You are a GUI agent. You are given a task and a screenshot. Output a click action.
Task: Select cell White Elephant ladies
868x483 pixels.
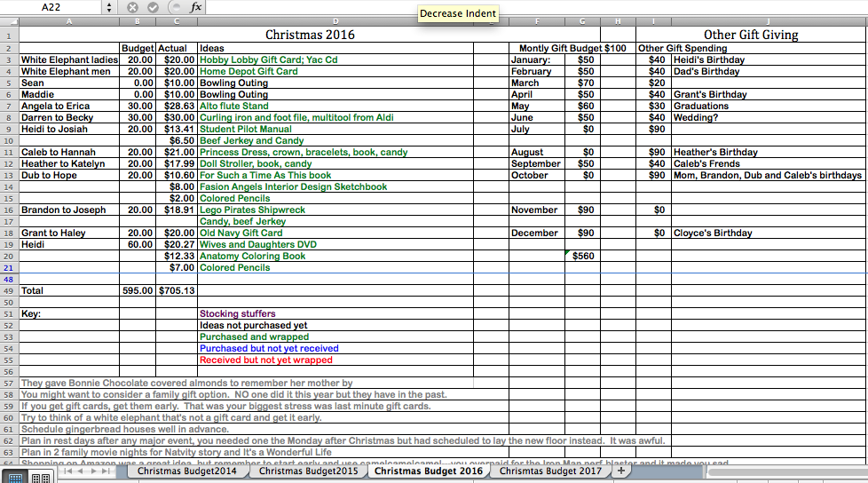click(69, 59)
